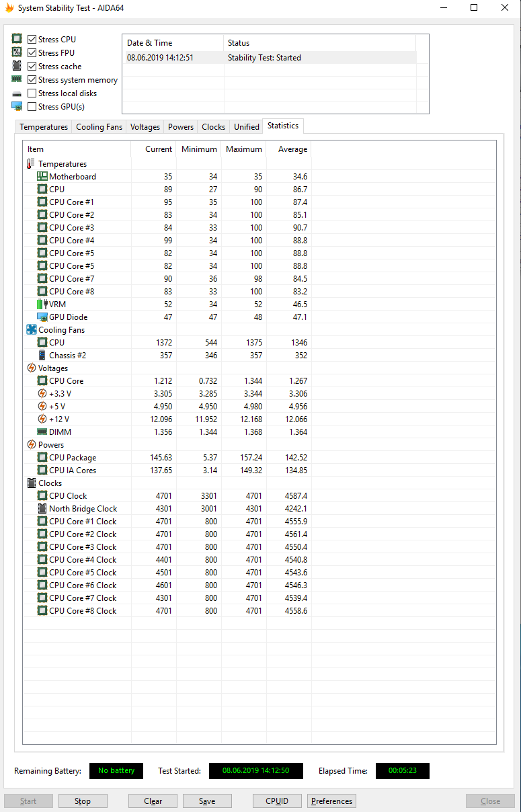Click the CPU Core #8 Clock icon
Image resolution: width=521 pixels, height=812 pixels.
[x=42, y=611]
